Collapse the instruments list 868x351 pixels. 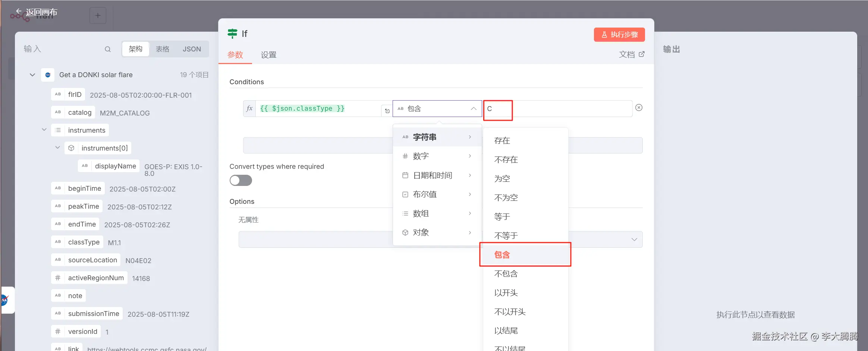pos(44,130)
